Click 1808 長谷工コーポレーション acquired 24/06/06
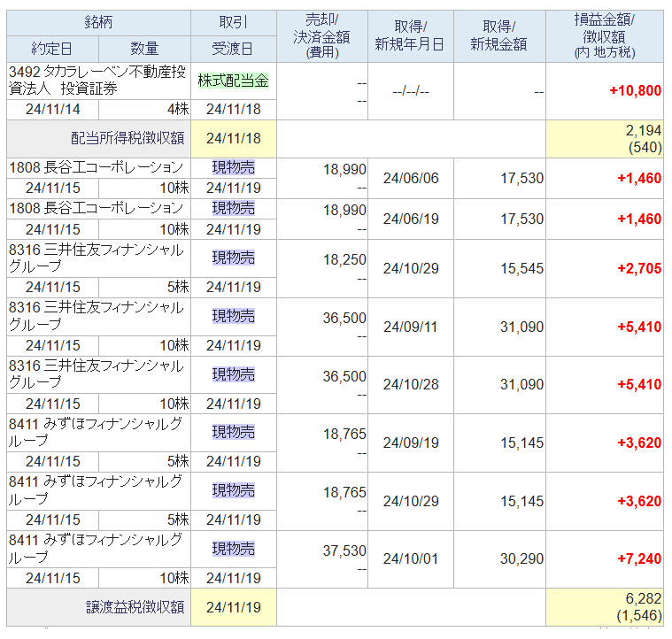This screenshot has width=672, height=639. 98,168
